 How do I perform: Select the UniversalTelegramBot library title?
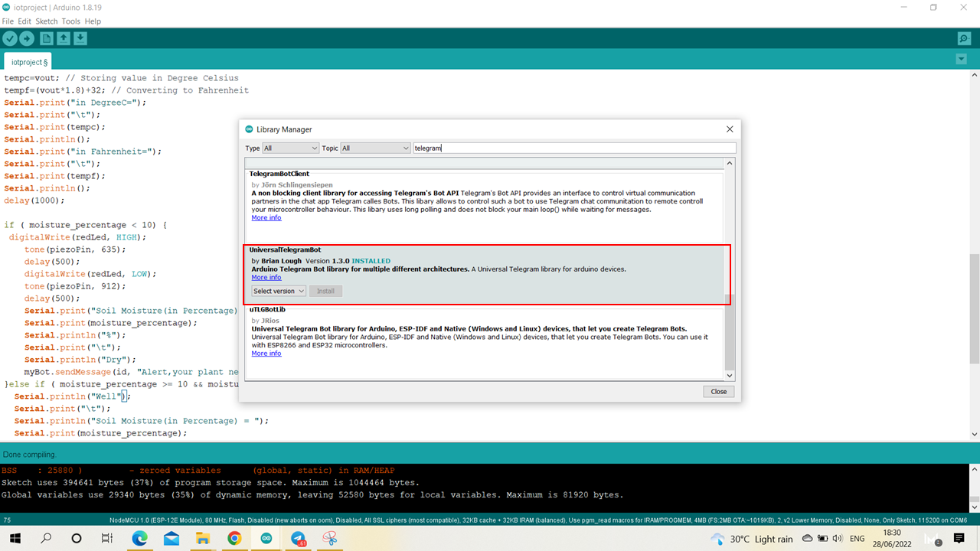coord(285,250)
